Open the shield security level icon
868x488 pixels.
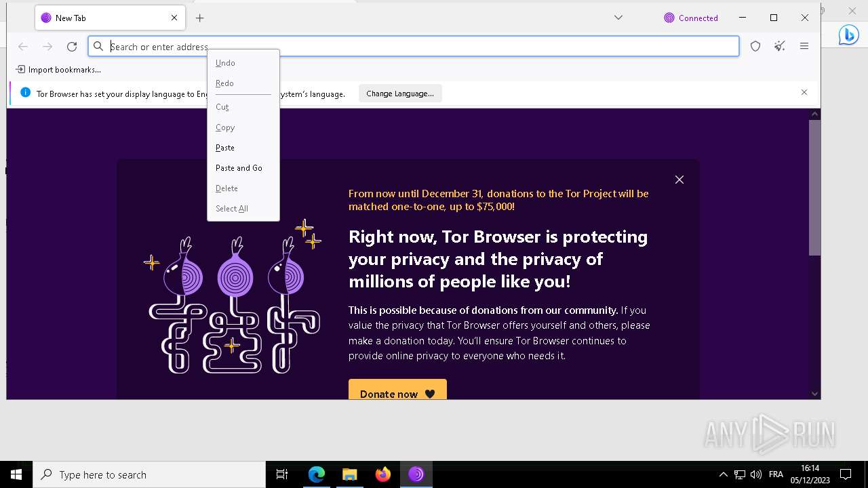coord(755,46)
